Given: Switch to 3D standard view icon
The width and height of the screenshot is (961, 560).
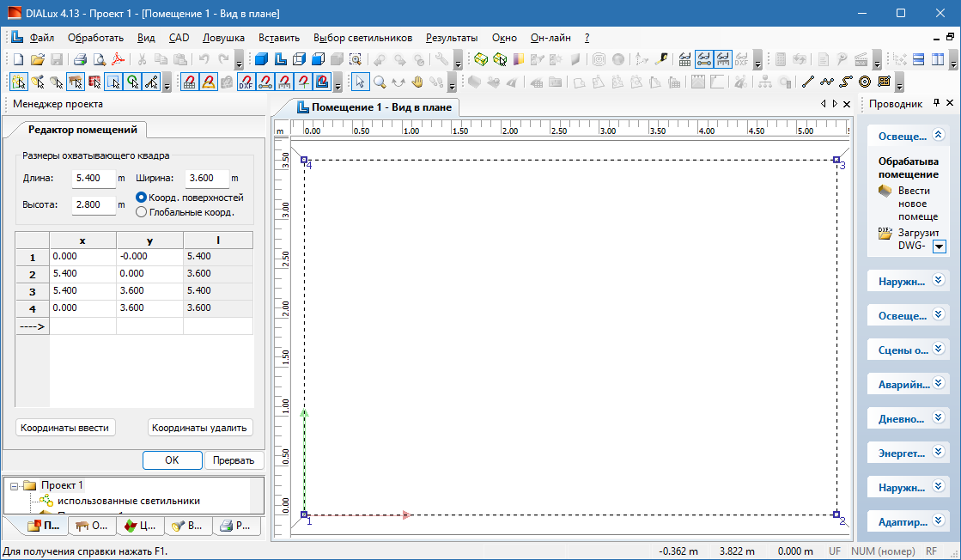Looking at the screenshot, I should [262, 59].
